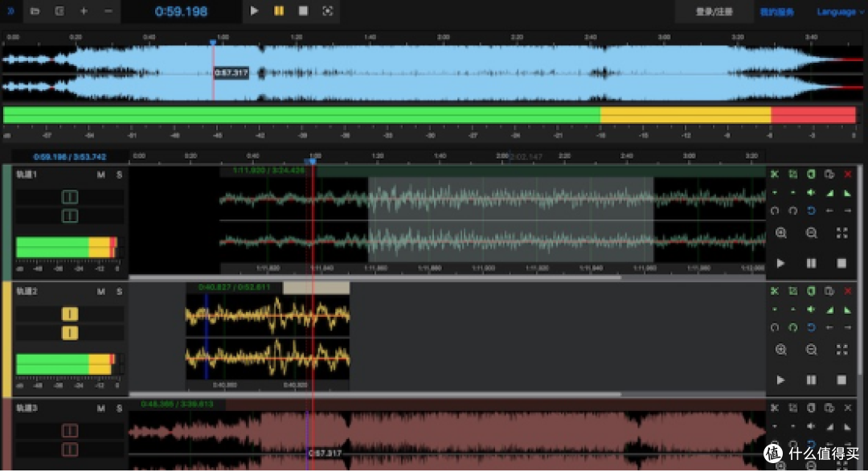Image resolution: width=868 pixels, height=472 pixels.
Task: Zoom in on 轨道2 waveform
Action: coord(781,350)
